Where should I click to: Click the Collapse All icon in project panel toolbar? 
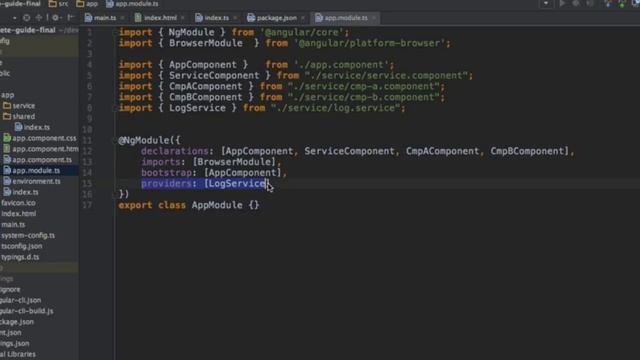(39, 18)
